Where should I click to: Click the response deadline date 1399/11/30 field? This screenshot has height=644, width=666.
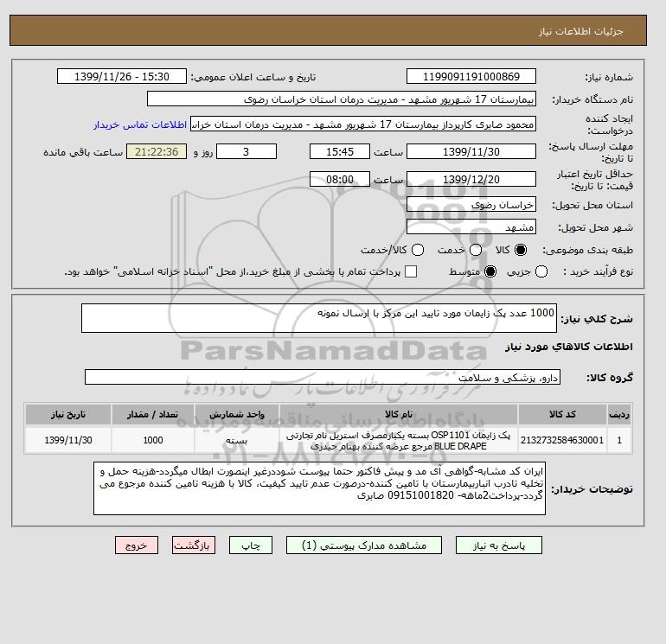pos(471,151)
